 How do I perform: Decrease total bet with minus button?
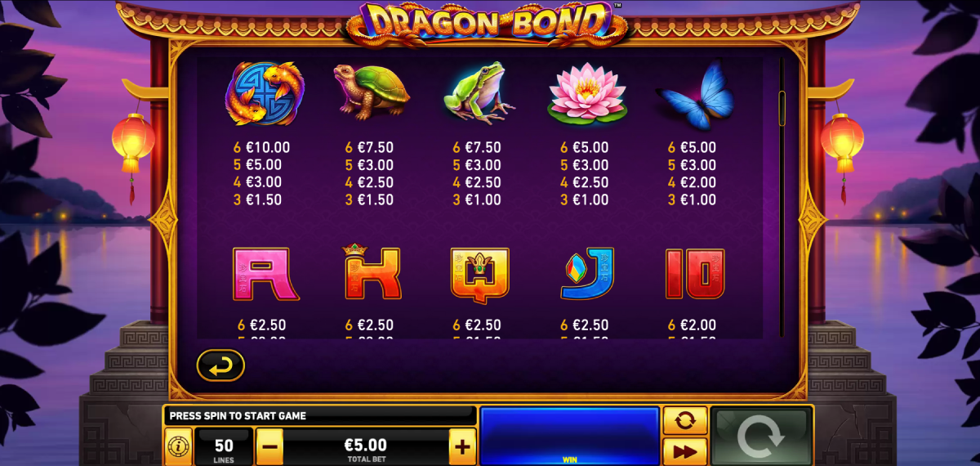coord(270,447)
